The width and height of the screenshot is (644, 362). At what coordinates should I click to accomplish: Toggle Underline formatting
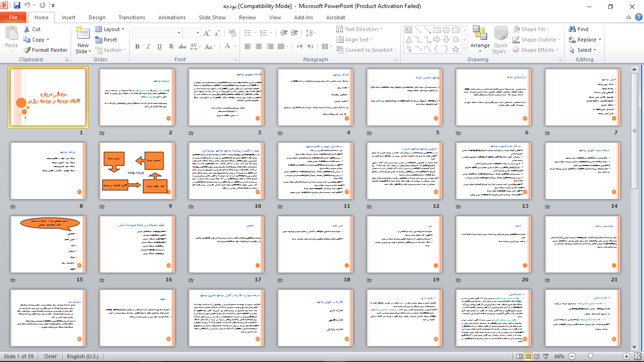(x=159, y=47)
